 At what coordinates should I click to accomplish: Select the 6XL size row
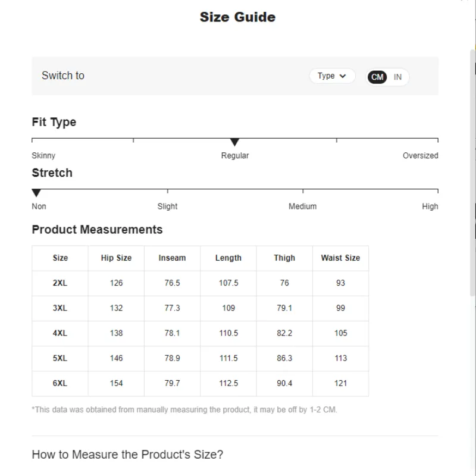[60, 383]
